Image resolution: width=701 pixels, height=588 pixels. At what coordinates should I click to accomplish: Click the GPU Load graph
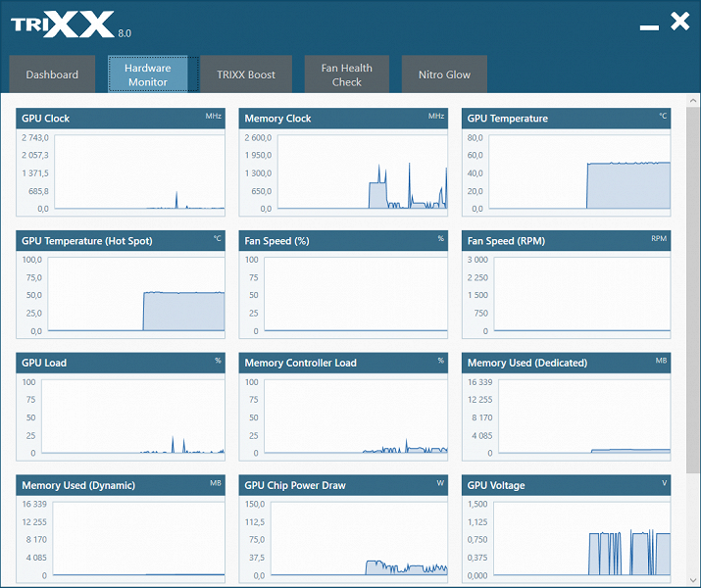click(x=121, y=407)
